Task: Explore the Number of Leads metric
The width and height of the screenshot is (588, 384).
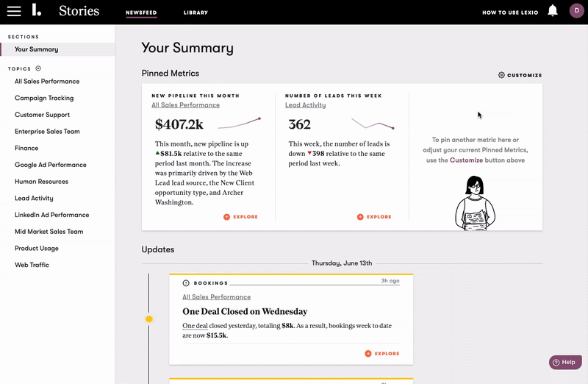Action: point(374,217)
